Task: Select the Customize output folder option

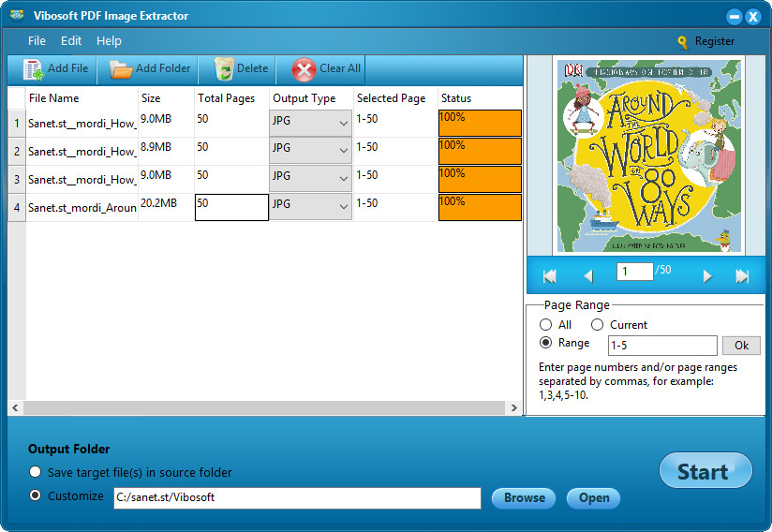Action: click(35, 495)
